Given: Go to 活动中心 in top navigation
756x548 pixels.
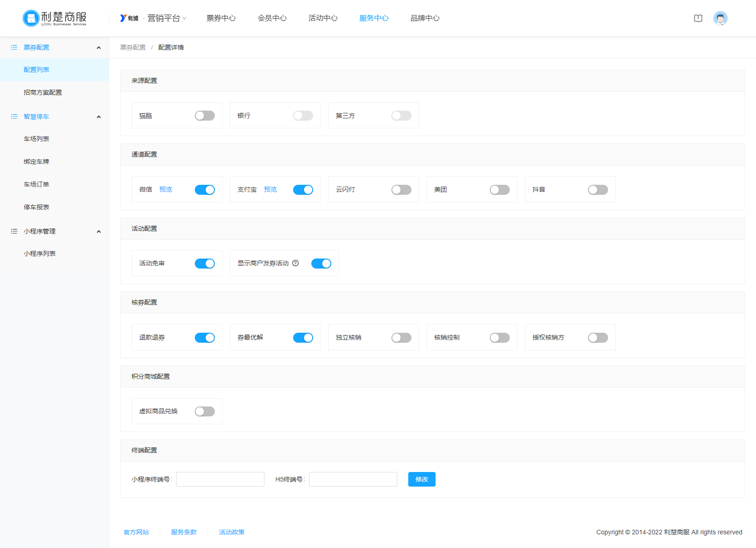Looking at the screenshot, I should pos(323,18).
